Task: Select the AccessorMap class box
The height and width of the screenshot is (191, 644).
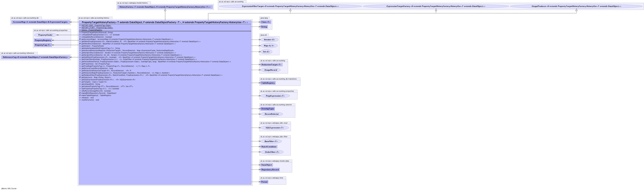Action: [x=41, y=22]
